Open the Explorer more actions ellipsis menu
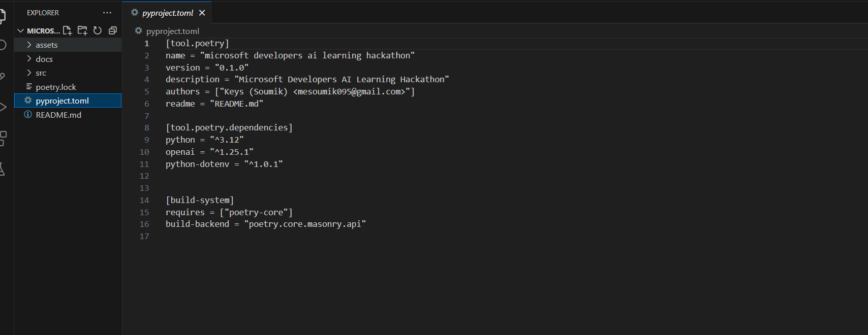The height and width of the screenshot is (335, 868). click(x=107, y=13)
